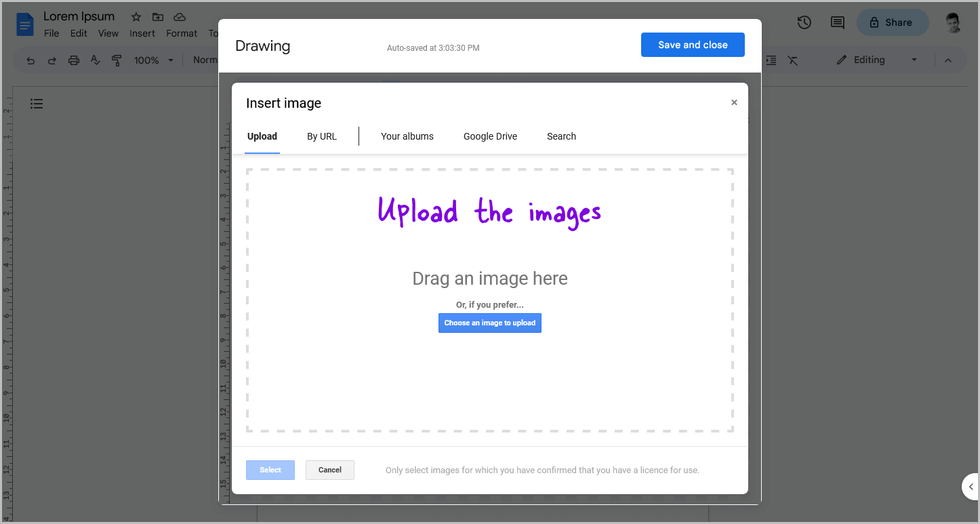Run the spelling and grammar check
The height and width of the screenshot is (524, 980).
95,60
